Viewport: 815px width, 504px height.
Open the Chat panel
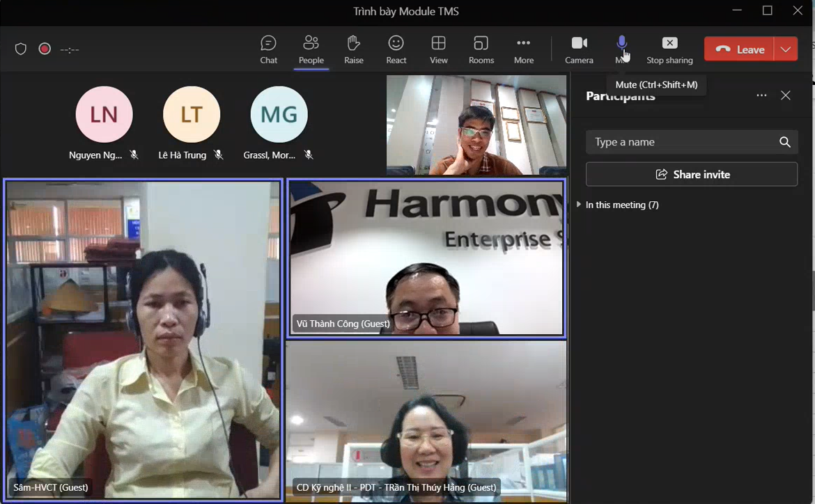tap(268, 49)
